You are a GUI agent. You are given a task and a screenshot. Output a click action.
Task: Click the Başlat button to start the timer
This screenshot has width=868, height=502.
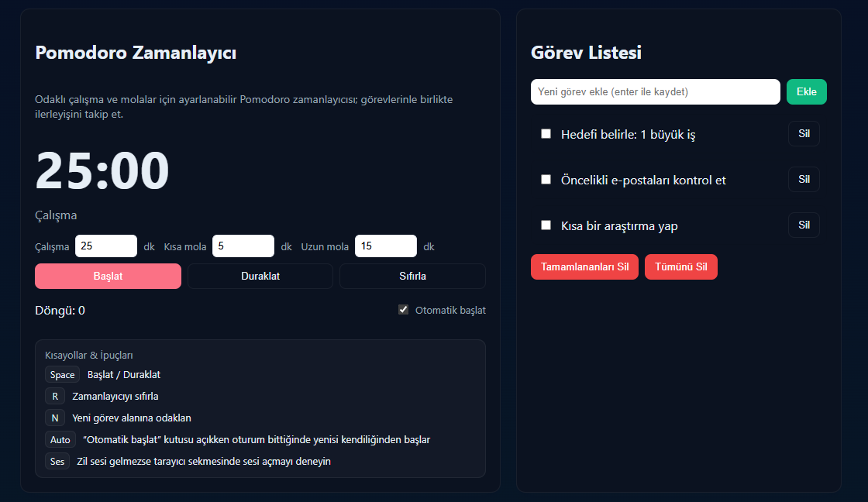108,276
